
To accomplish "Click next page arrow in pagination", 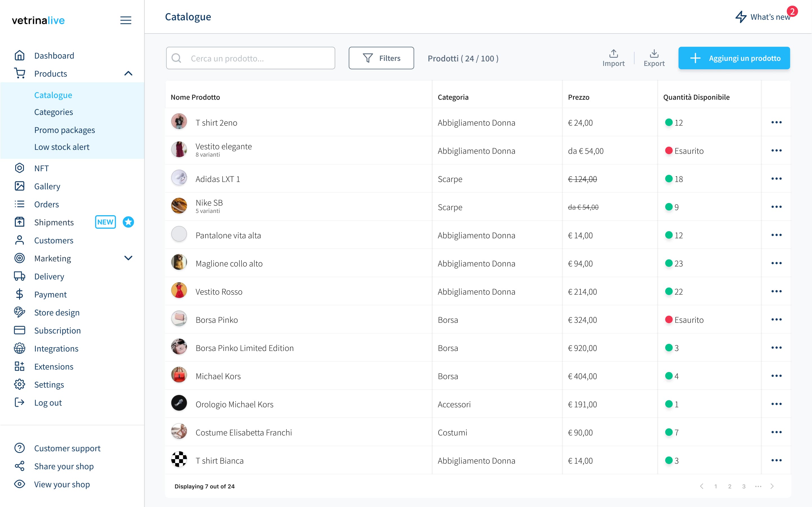I will point(772,486).
